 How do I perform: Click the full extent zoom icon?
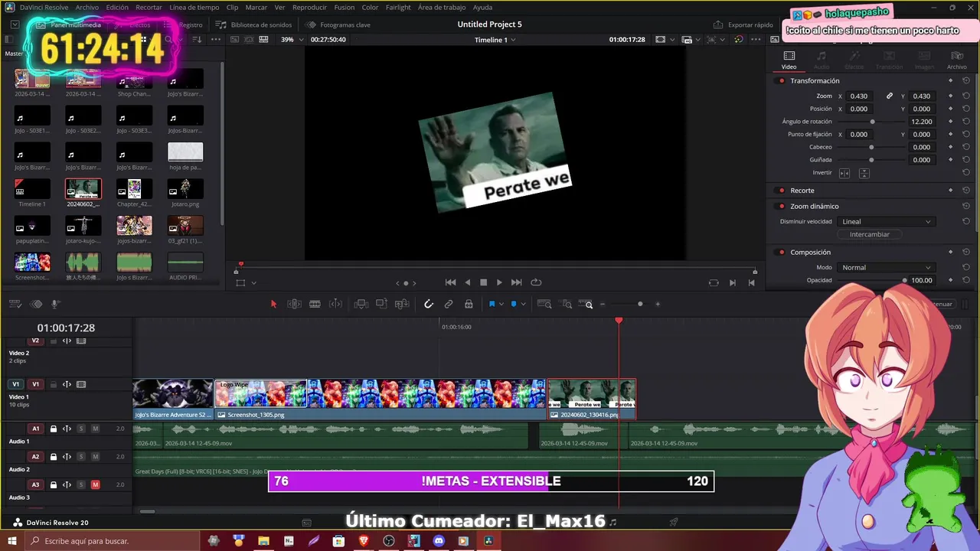click(544, 304)
